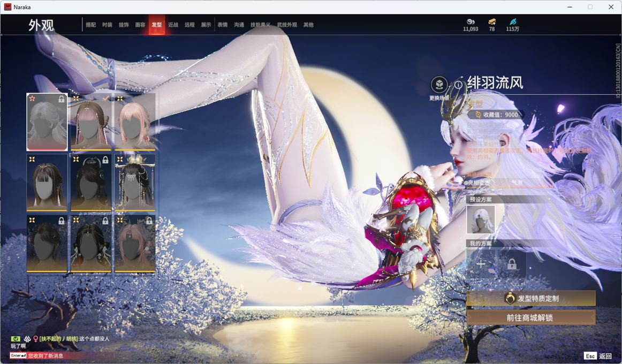Click the gold ingot currency showing 78
The height and width of the screenshot is (364, 622).
tap(492, 21)
